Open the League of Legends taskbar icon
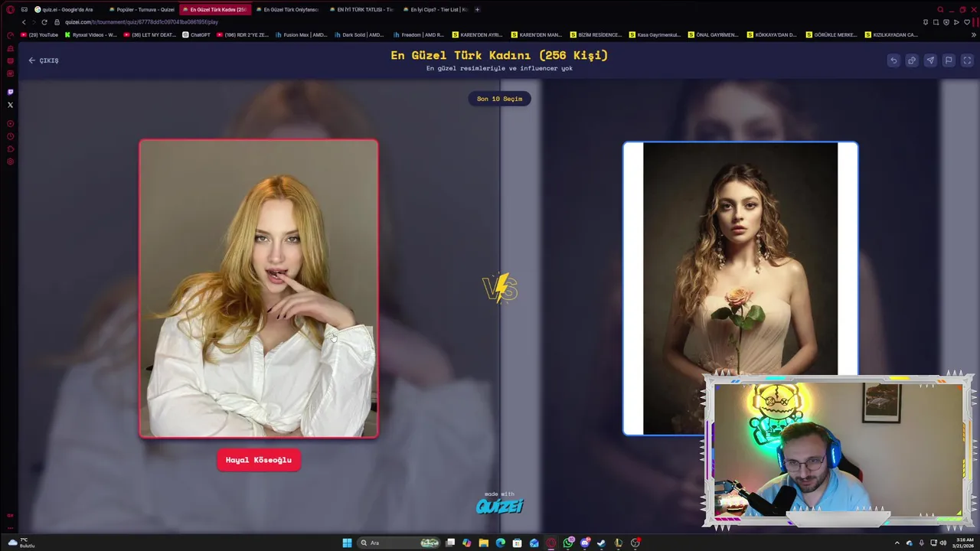Viewport: 980px width, 551px height. coord(618,543)
